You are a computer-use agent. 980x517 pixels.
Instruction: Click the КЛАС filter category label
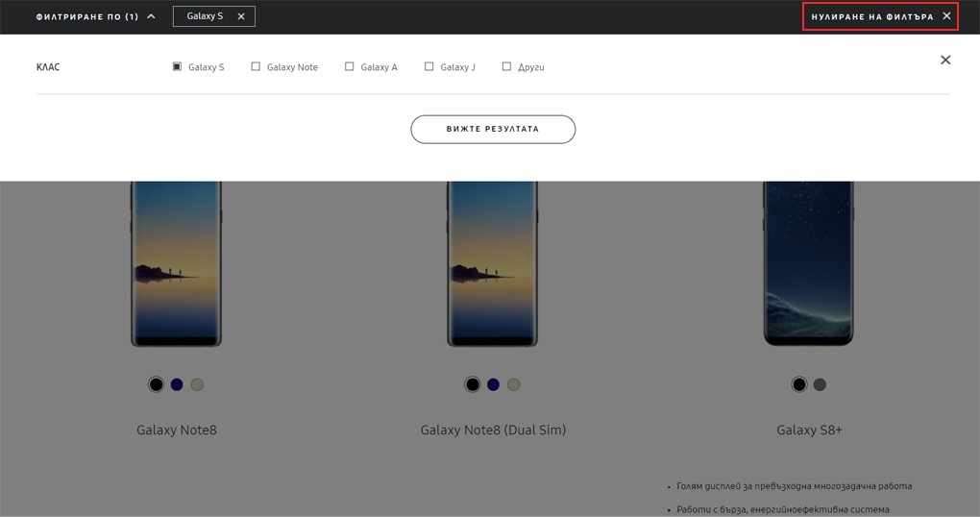[x=48, y=67]
